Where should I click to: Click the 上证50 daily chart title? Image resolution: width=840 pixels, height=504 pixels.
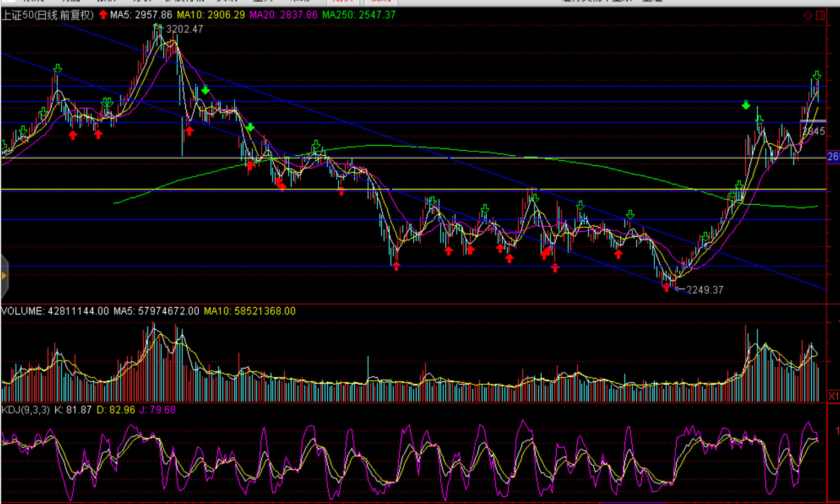click(x=47, y=15)
